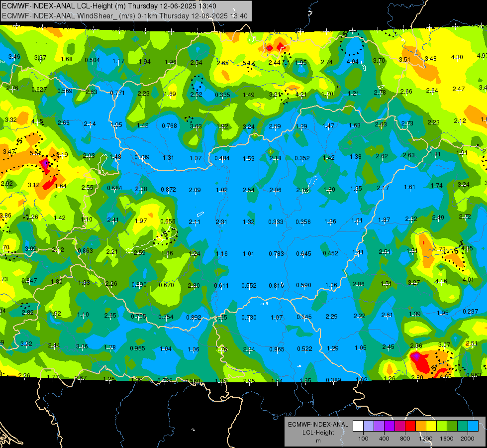Click the wind shear value 4.04
Viewport: 487px width, 448px height.
(x=353, y=62)
